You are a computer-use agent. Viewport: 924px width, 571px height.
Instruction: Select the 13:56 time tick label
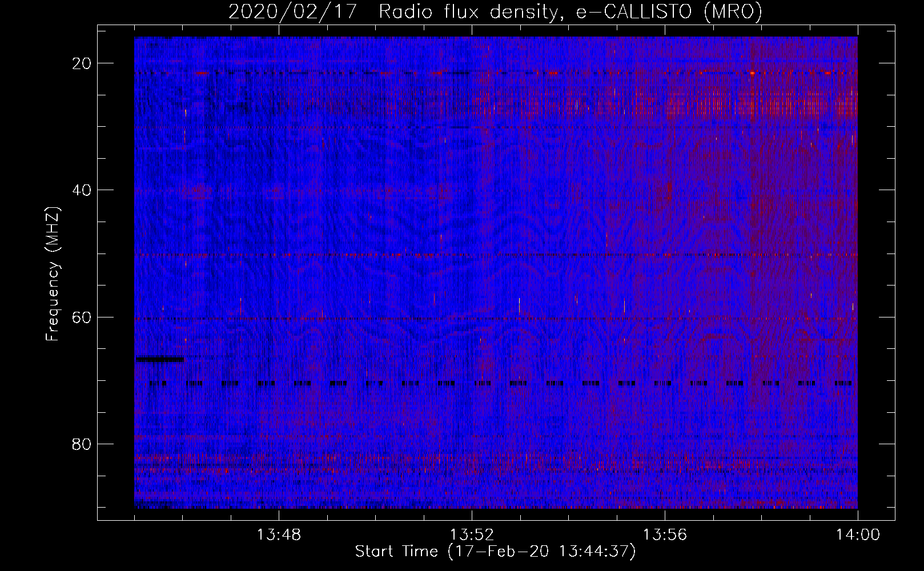tap(665, 535)
